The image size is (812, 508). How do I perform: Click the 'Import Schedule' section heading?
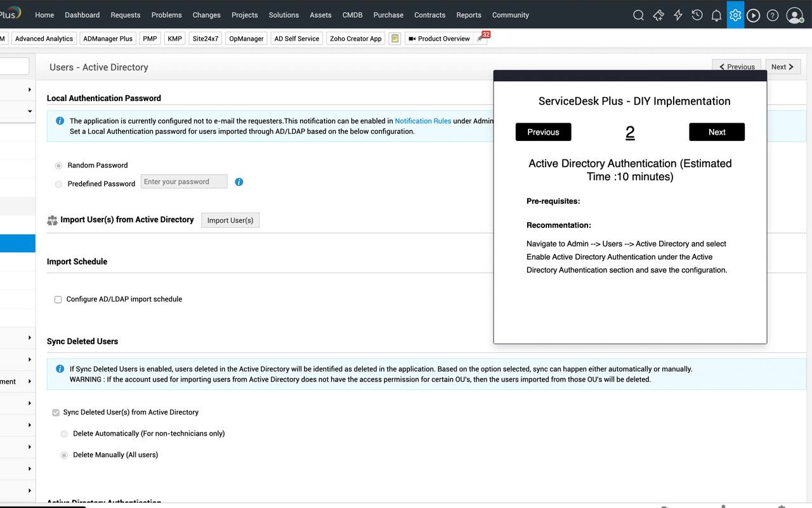(77, 262)
